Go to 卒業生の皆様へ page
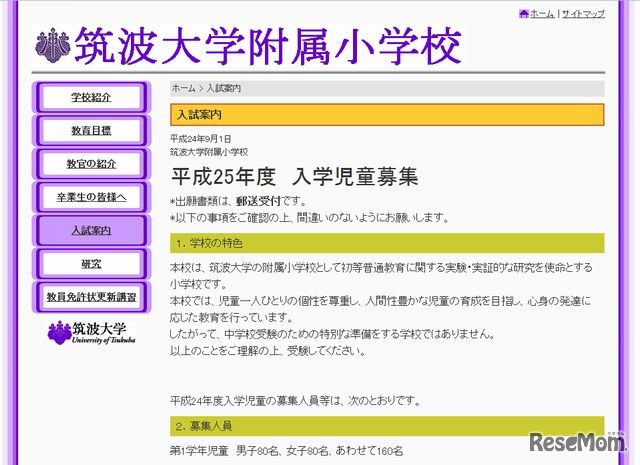Image resolution: width=640 pixels, height=465 pixels. pos(92,197)
